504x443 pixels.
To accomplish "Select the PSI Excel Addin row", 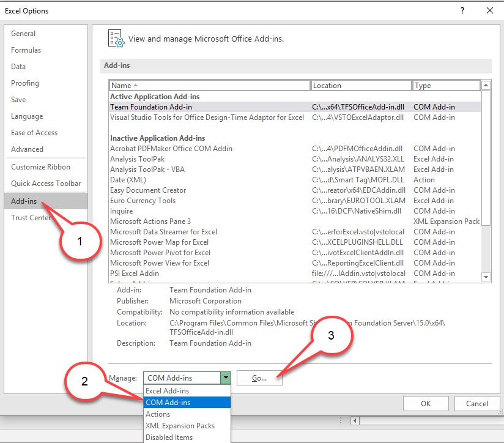I will click(295, 274).
